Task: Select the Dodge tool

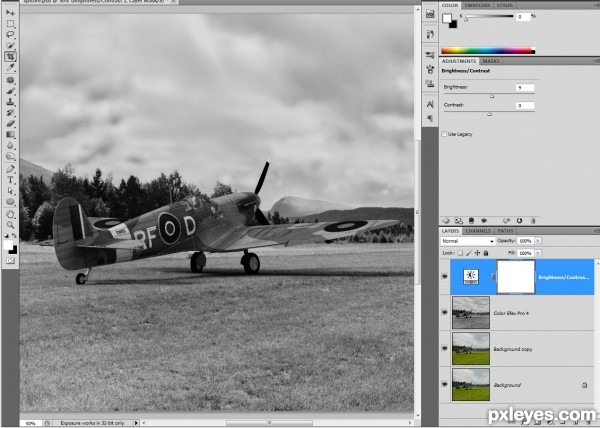Action: pyautogui.click(x=10, y=156)
